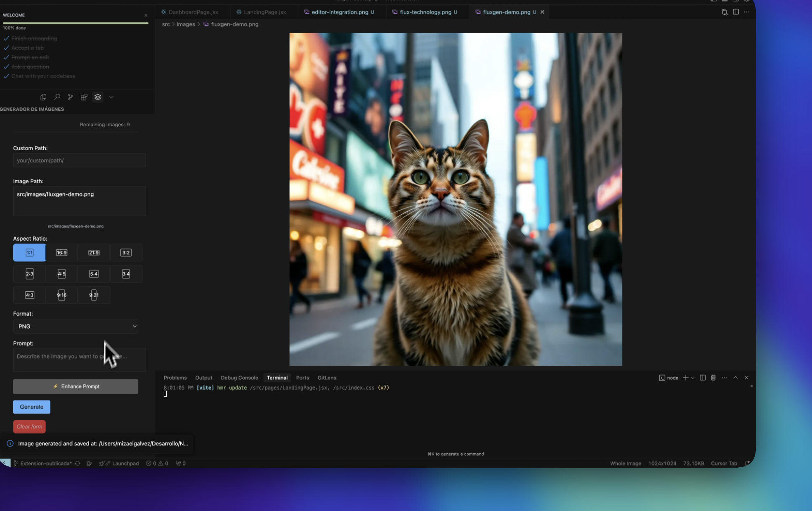Open the Problems panel tab

coord(175,378)
